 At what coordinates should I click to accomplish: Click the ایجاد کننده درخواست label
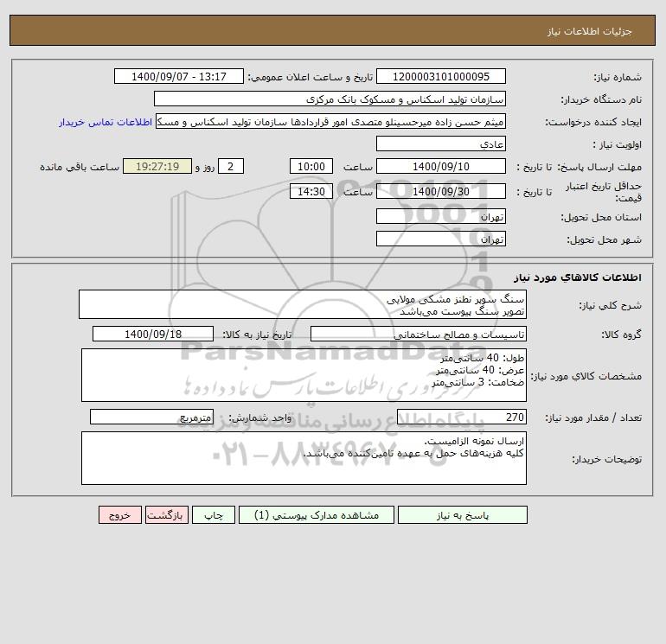(x=593, y=122)
